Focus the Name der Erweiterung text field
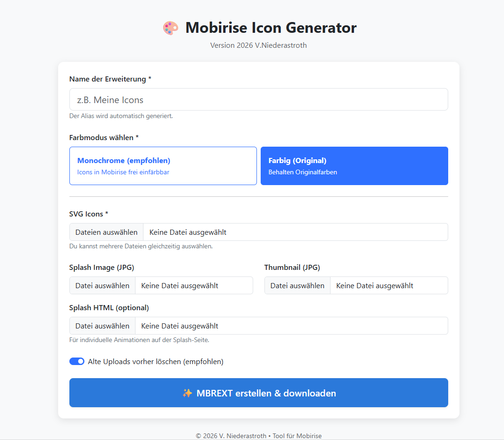 click(258, 100)
